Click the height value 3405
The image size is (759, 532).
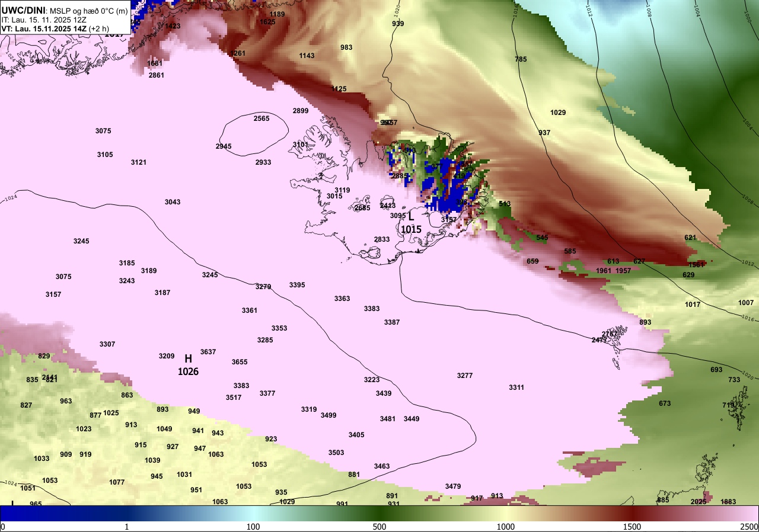pyautogui.click(x=356, y=435)
